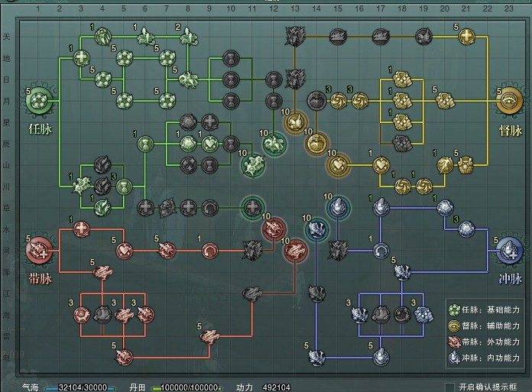Click the glowing green plus node level 10

coord(252,206)
